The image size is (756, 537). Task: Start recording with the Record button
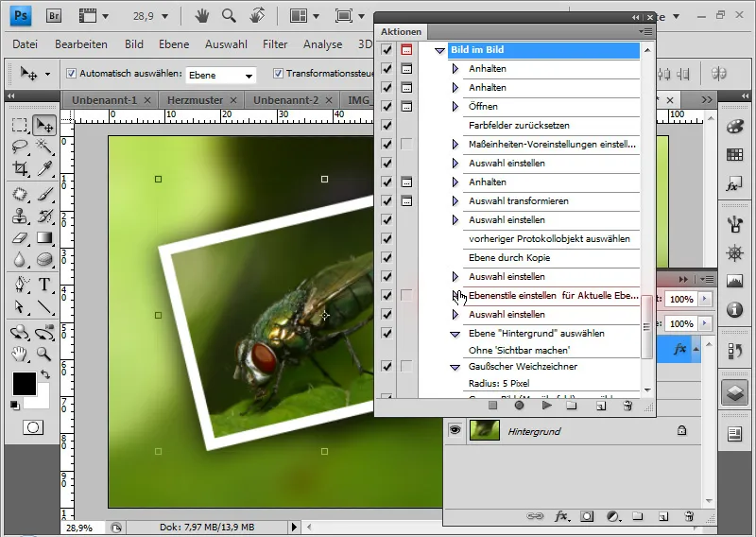519,406
